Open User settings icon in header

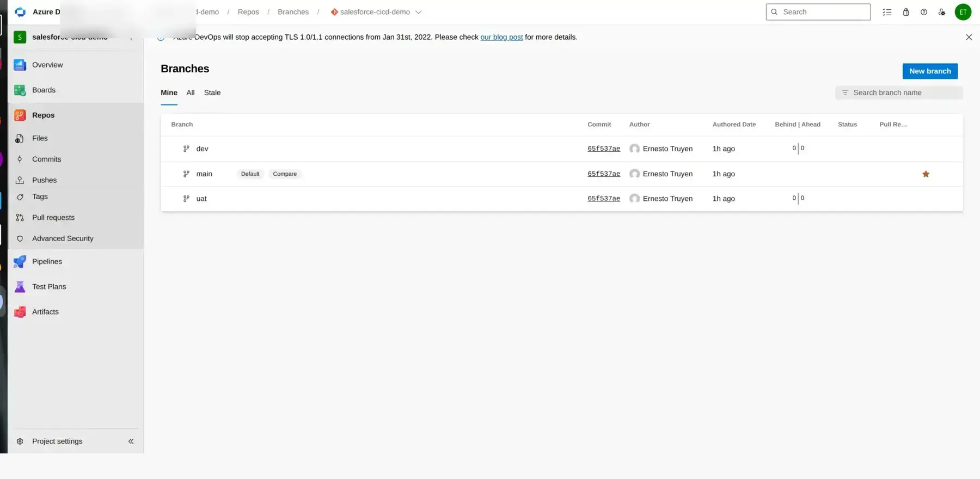(942, 12)
